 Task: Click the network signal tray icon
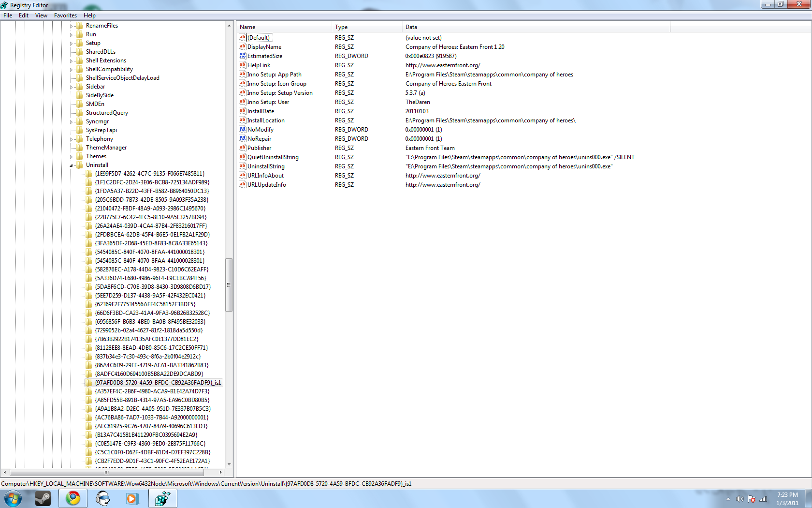763,499
